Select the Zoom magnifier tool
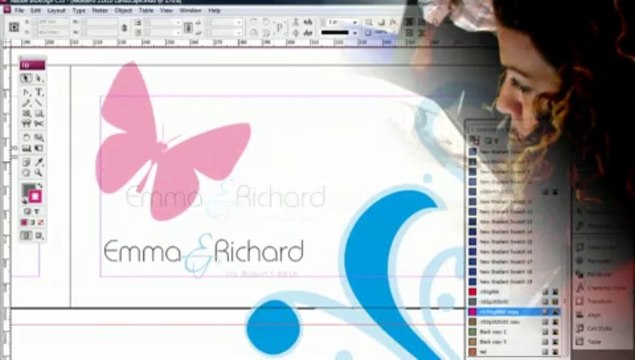Image resolution: width=635 pixels, height=360 pixels. tap(39, 173)
